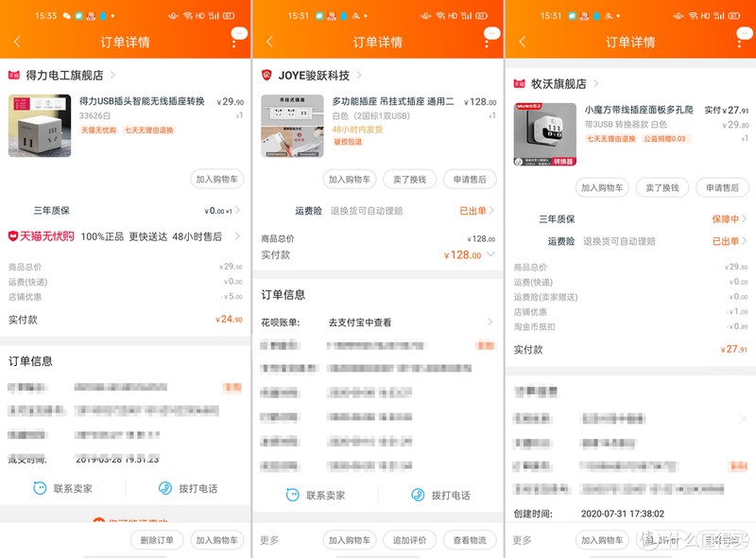The height and width of the screenshot is (558, 756).
Task: Tap 卖了换钱 under the 小魔方 item
Action: pos(662,187)
